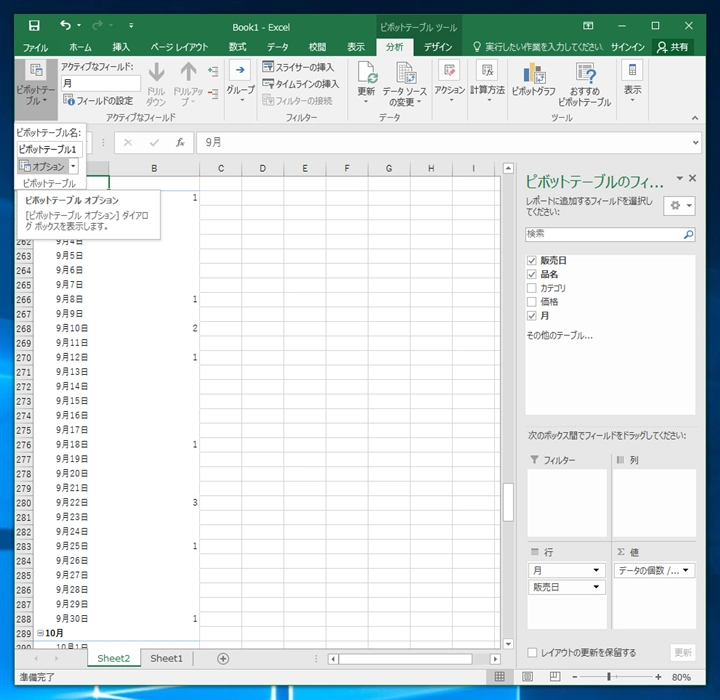Click the insert function fx icon
The image size is (720, 700).
(x=180, y=142)
